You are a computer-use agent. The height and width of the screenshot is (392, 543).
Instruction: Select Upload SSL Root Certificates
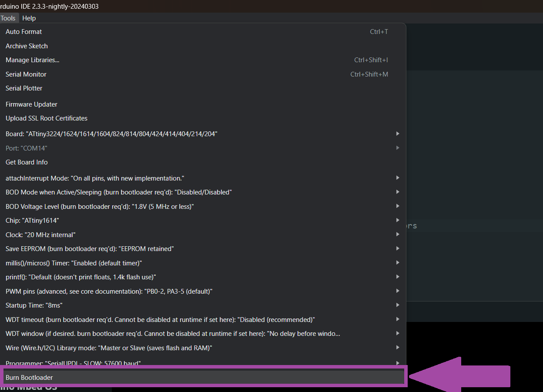(47, 118)
